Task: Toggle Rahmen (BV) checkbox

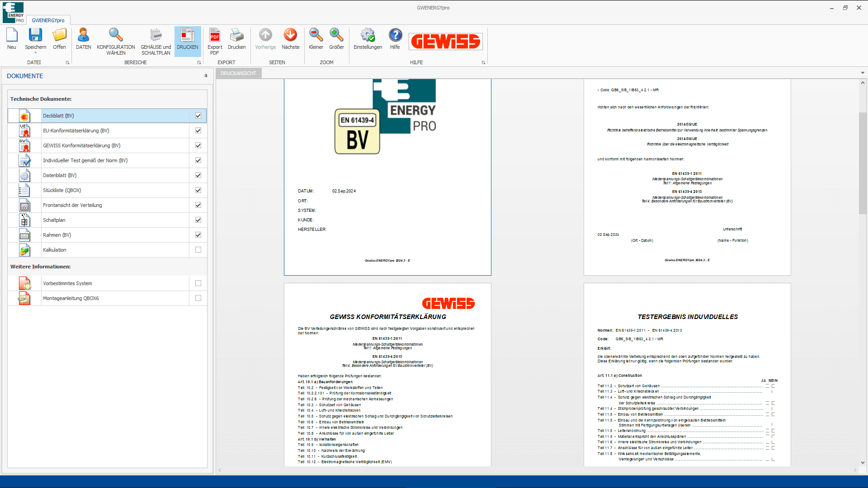Action: click(198, 235)
